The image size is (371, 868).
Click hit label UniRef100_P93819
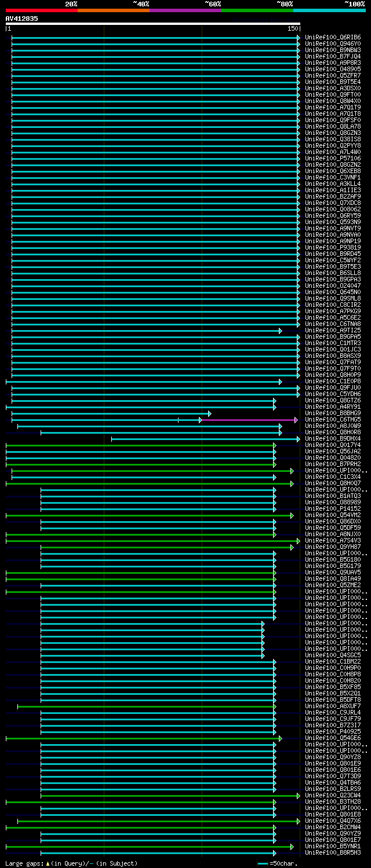point(333,247)
